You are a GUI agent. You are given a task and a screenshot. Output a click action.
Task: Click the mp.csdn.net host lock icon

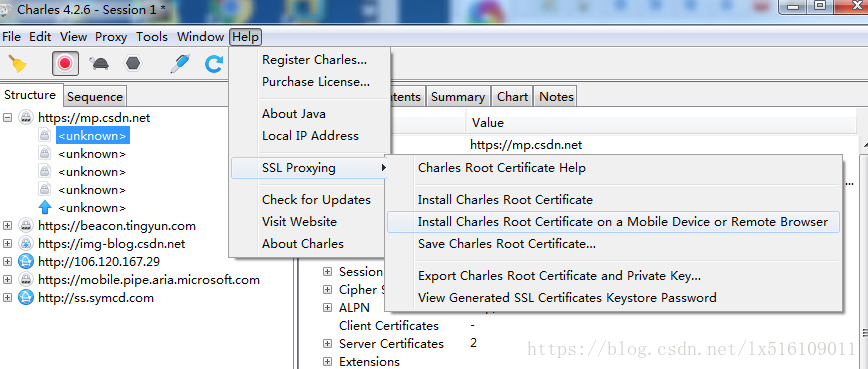tap(26, 117)
